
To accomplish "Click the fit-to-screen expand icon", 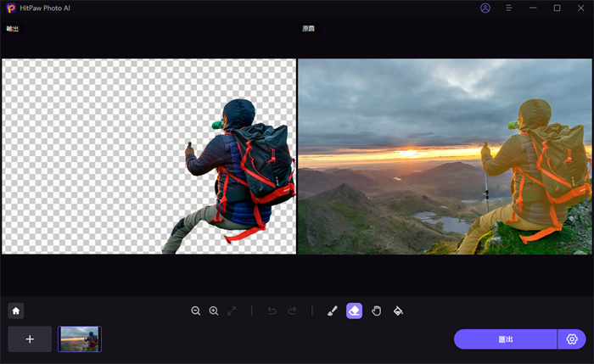I will [x=233, y=311].
